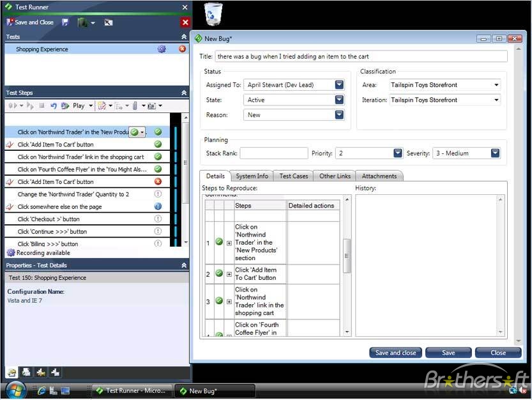Switch to the System Info tab
Image resolution: width=532 pixels, height=400 pixels.
(x=252, y=176)
